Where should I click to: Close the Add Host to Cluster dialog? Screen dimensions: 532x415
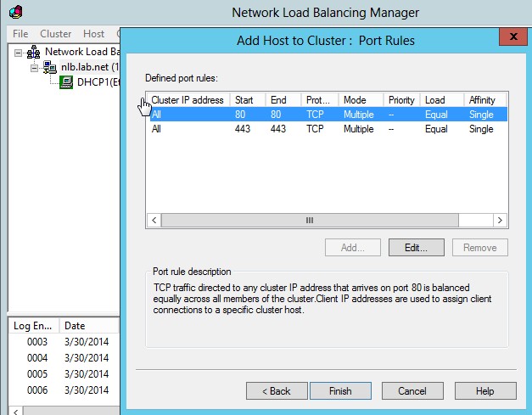[511, 38]
